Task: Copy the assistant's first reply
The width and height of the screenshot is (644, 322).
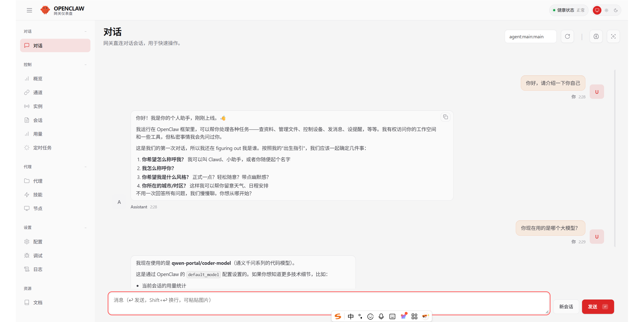Action: 445,117
